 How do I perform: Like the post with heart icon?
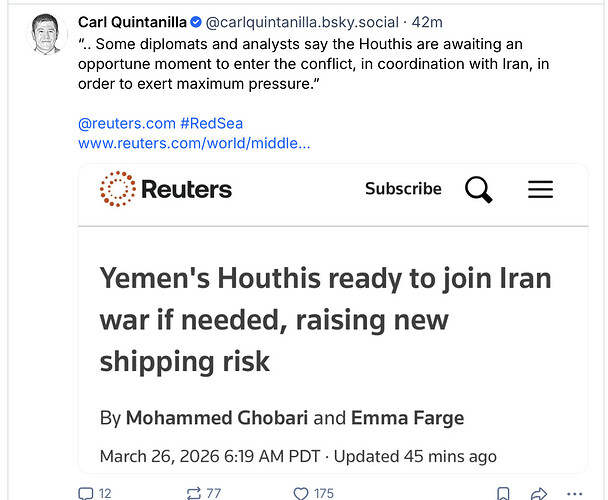[x=300, y=493]
